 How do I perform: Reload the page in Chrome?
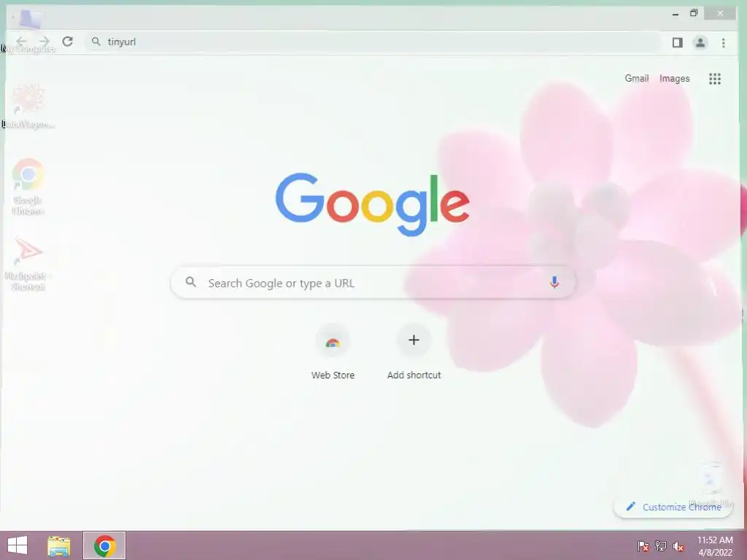click(x=68, y=42)
